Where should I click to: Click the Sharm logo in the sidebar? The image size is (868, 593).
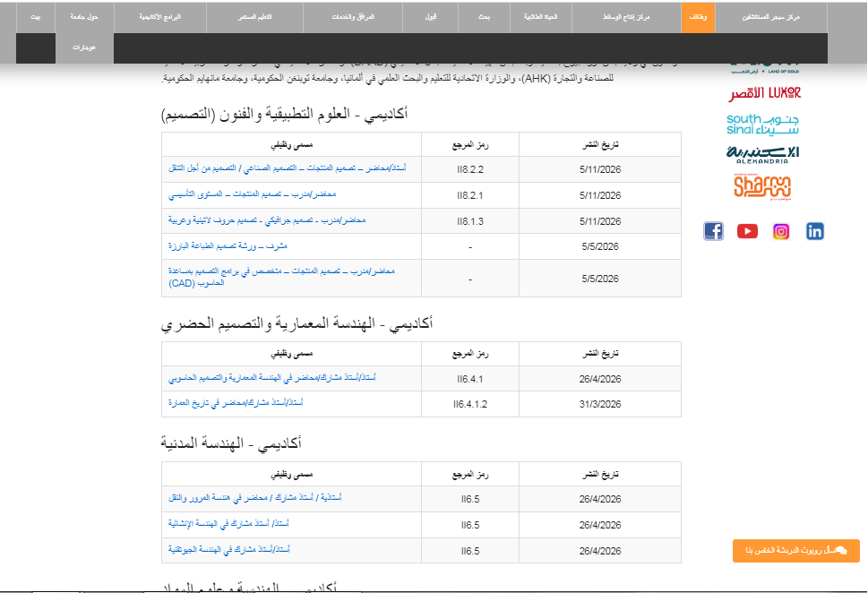coord(762,186)
